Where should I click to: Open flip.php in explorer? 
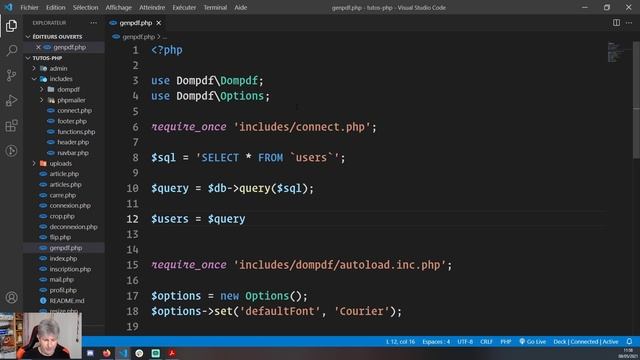click(x=60, y=237)
